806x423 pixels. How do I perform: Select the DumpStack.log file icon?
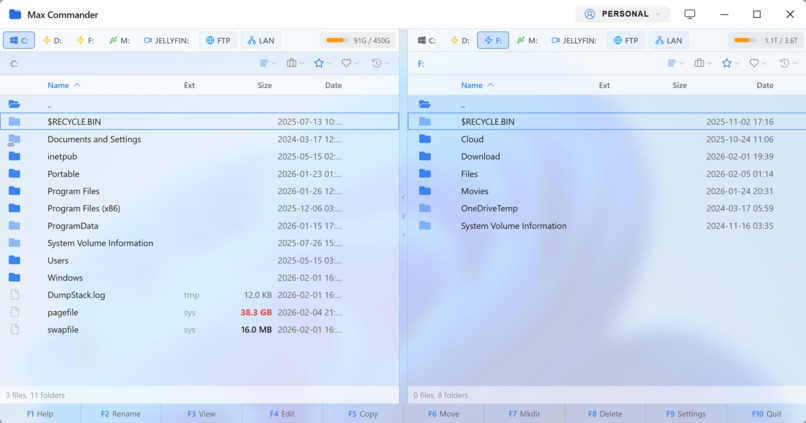click(x=15, y=295)
